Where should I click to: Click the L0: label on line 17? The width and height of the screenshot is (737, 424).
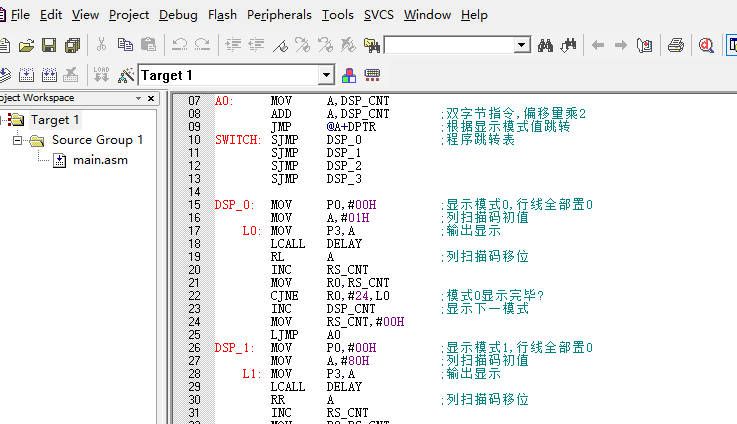(x=251, y=231)
